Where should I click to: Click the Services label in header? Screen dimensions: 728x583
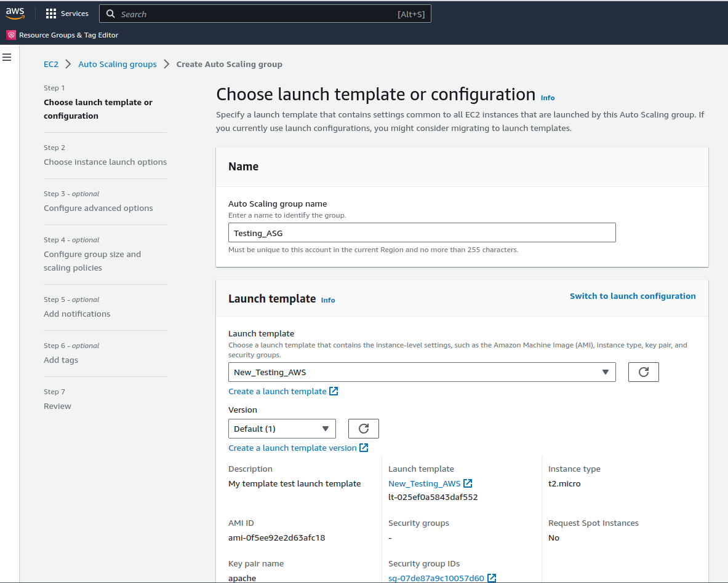(74, 14)
